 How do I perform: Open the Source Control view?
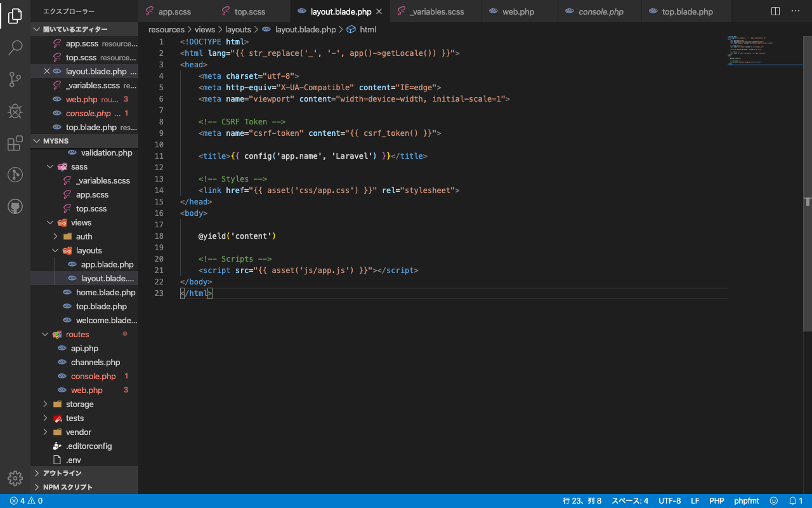coord(15,79)
